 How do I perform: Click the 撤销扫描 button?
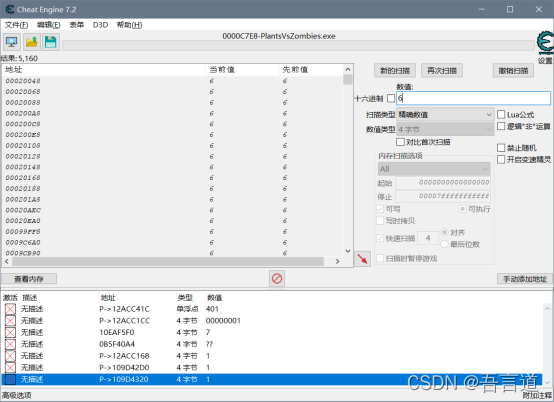[x=513, y=71]
